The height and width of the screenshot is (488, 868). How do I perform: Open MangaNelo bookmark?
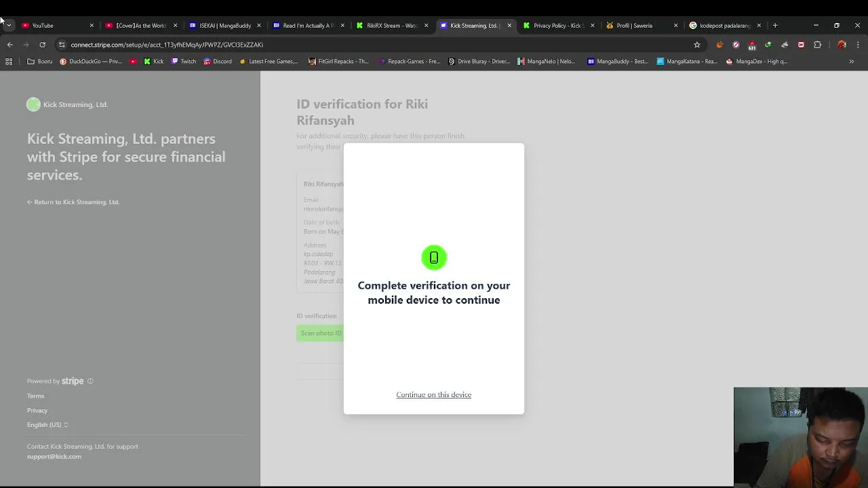547,61
